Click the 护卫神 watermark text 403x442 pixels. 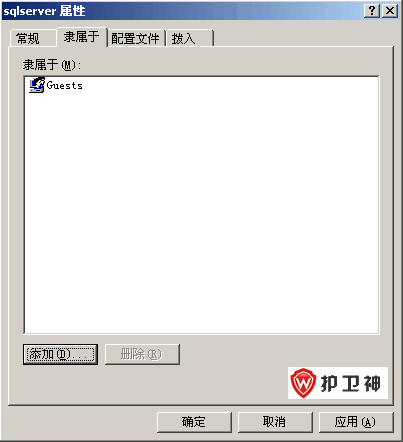point(350,383)
